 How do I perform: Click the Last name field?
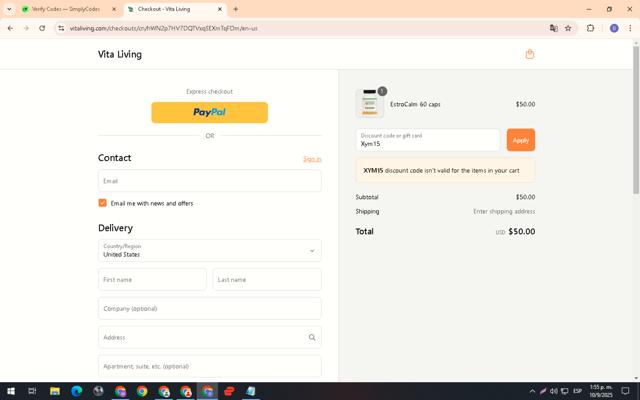[267, 280]
